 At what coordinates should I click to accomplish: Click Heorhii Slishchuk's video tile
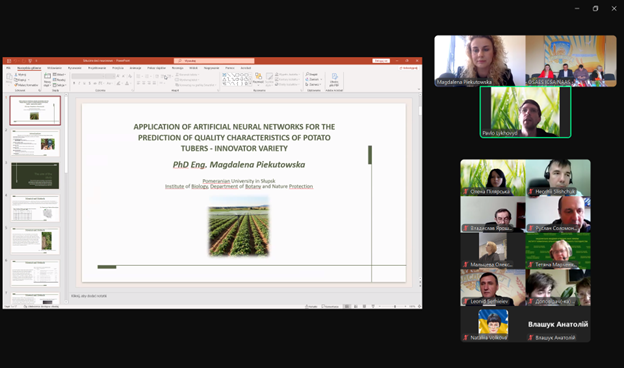click(558, 177)
